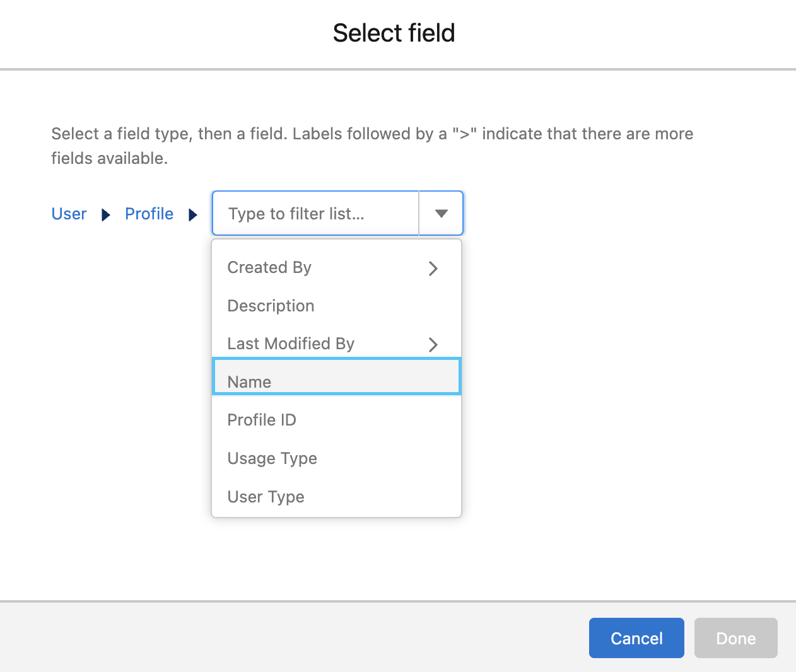Click the triangle separator after Profile
This screenshot has width=796, height=672.
(x=193, y=215)
